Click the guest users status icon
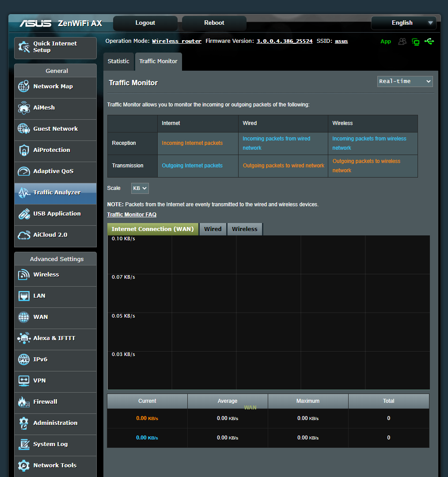Image resolution: width=448 pixels, height=477 pixels. (402, 42)
